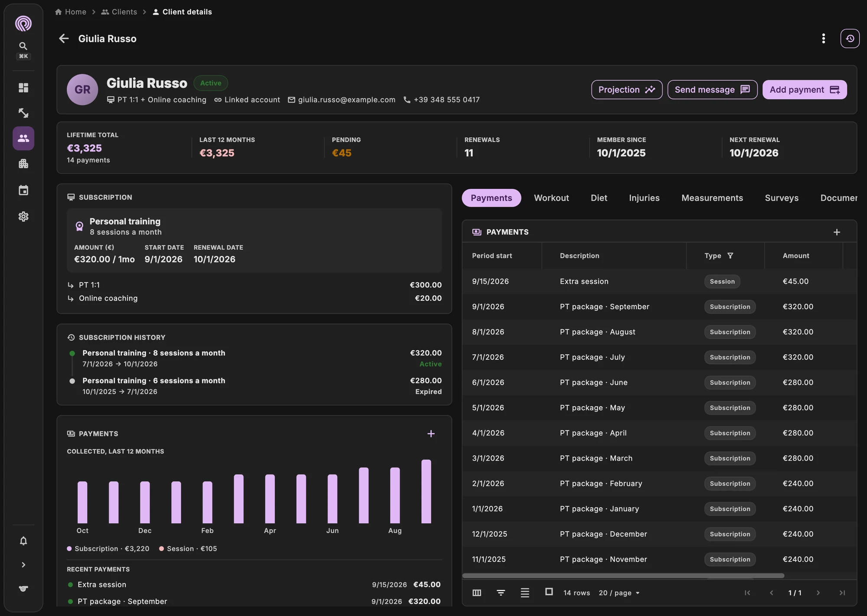Open the dashboard grid icon in sidebar

click(x=23, y=88)
